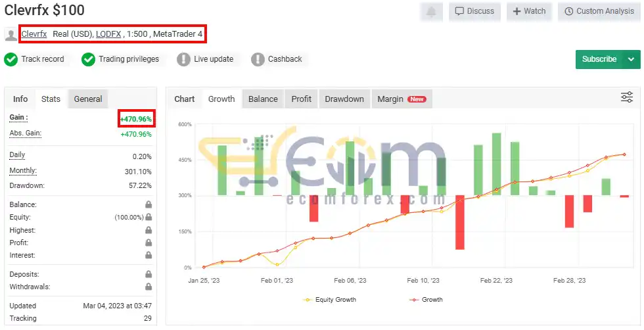Open the Balance chart tab

point(263,99)
